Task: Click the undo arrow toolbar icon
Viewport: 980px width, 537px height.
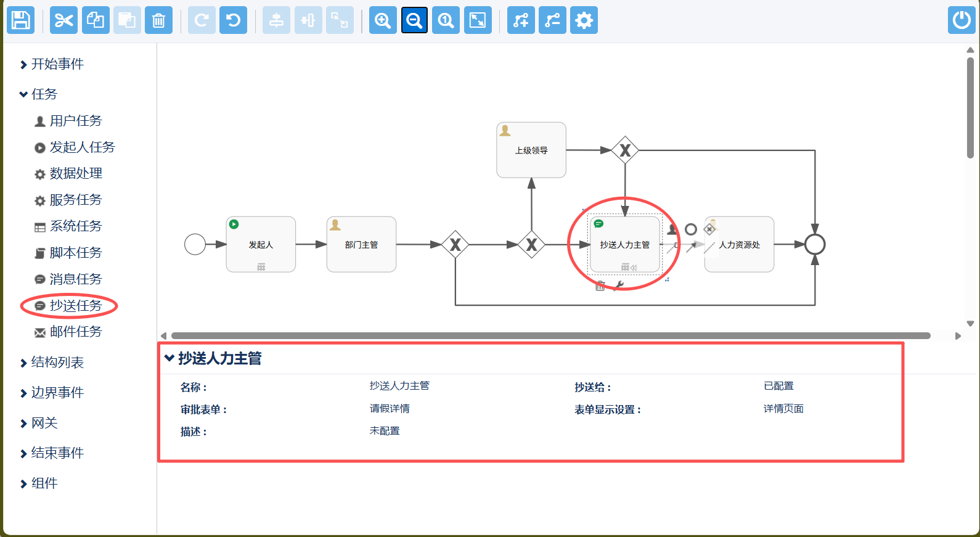Action: (233, 20)
